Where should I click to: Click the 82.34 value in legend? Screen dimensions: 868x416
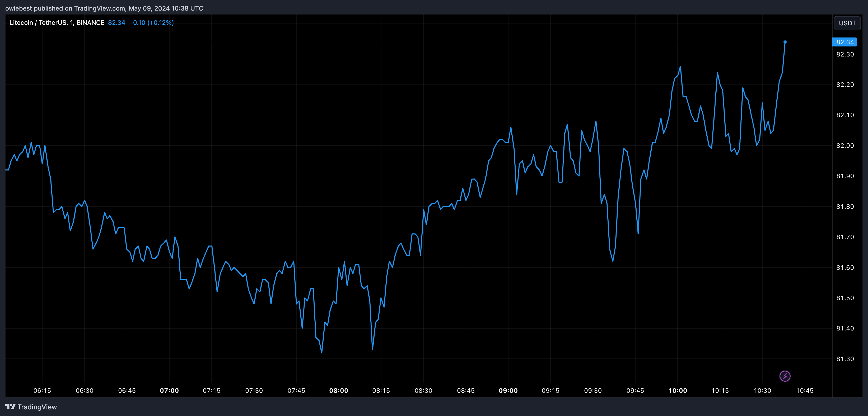coord(116,22)
